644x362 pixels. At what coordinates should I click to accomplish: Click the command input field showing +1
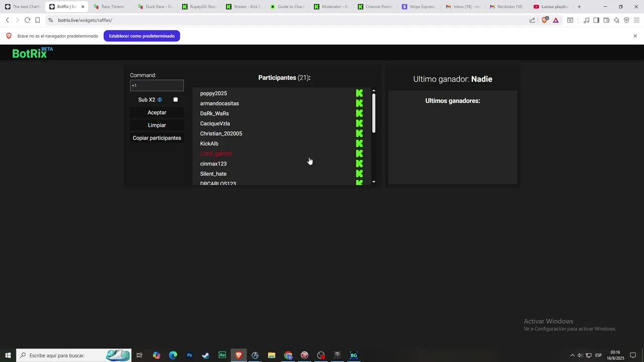click(156, 85)
